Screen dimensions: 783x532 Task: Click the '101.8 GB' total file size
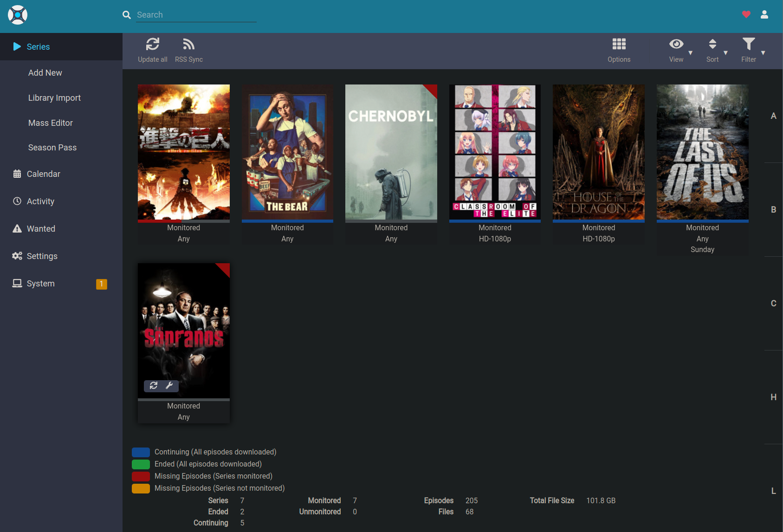pyautogui.click(x=601, y=501)
